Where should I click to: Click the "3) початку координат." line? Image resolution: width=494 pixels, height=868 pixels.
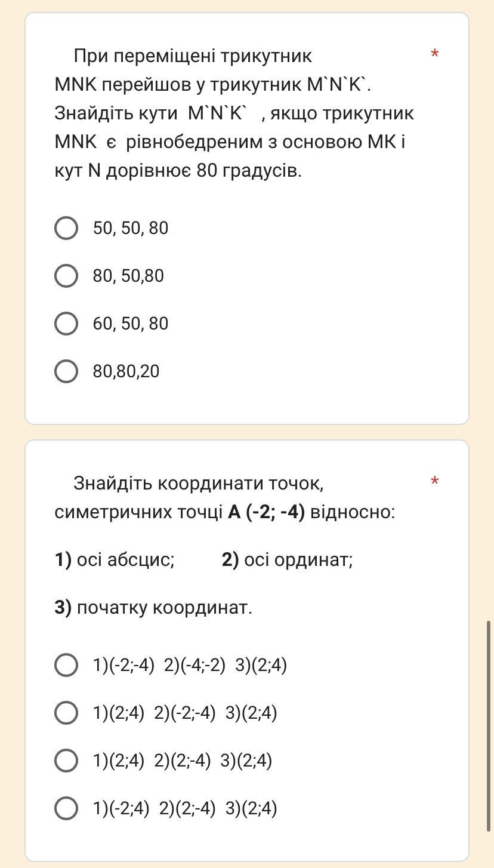(x=153, y=608)
